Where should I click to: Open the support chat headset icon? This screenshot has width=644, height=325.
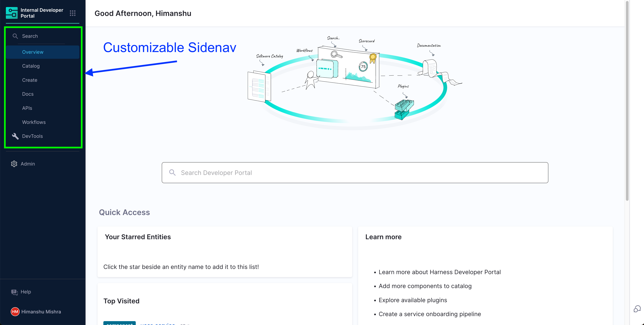pyautogui.click(x=637, y=309)
